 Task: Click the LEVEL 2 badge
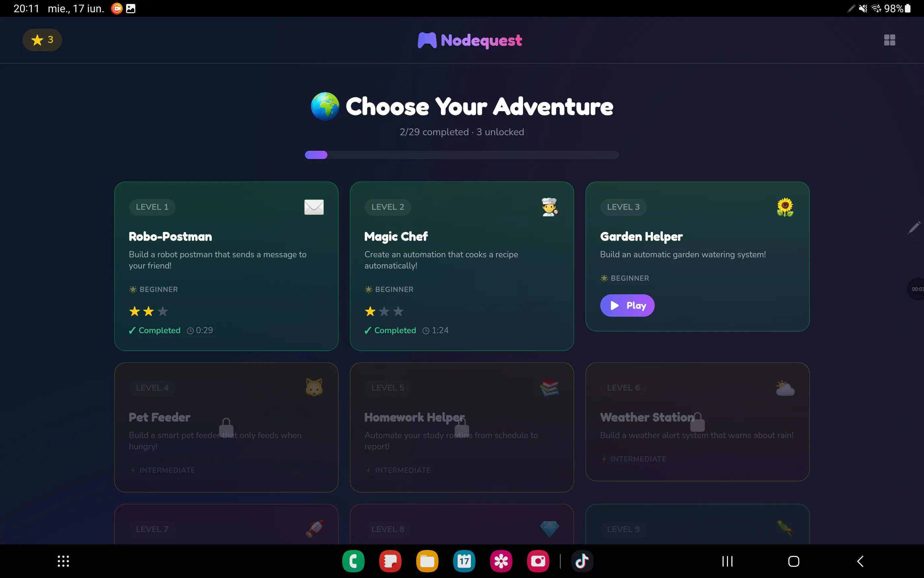(x=388, y=207)
